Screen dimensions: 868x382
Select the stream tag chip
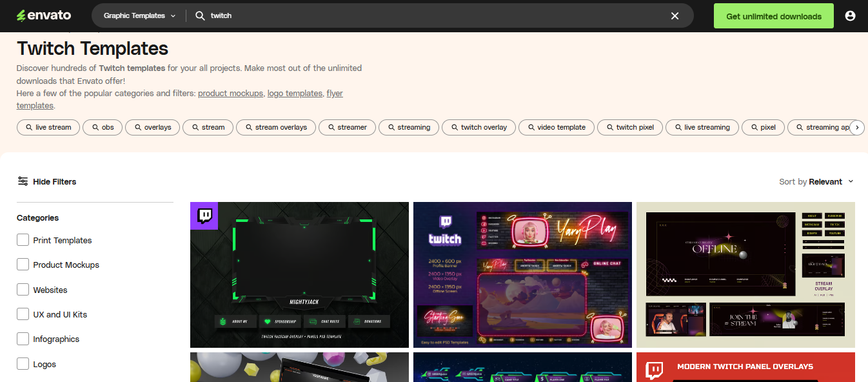pos(208,127)
